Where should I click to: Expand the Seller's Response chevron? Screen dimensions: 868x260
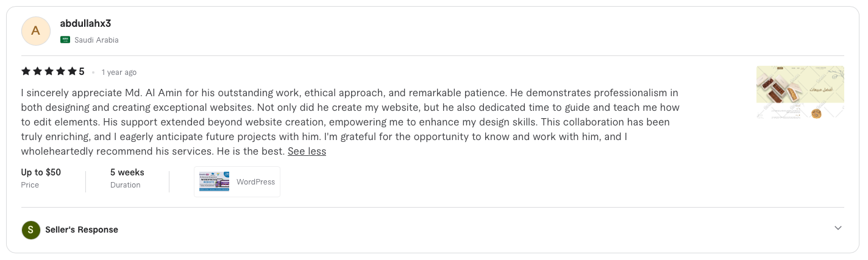pos(838,228)
